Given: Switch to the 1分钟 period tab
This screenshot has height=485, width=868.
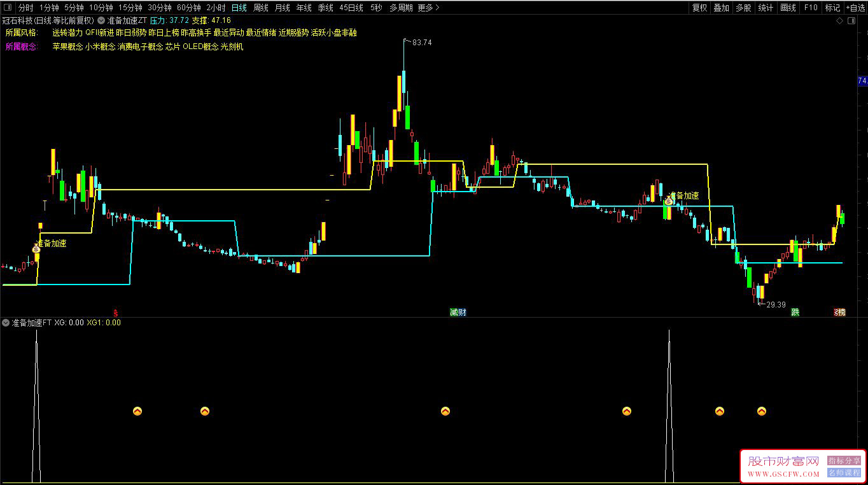Looking at the screenshot, I should 49,8.
